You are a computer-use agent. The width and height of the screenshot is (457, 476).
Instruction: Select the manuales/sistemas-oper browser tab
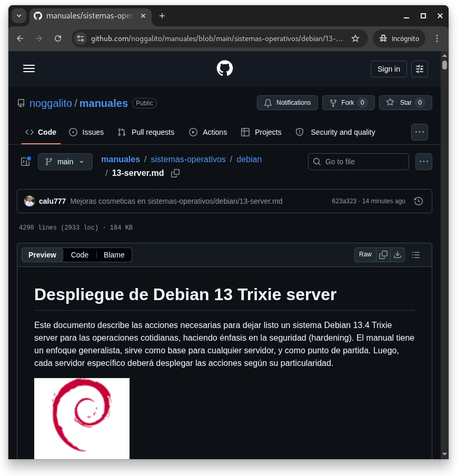coord(91,16)
